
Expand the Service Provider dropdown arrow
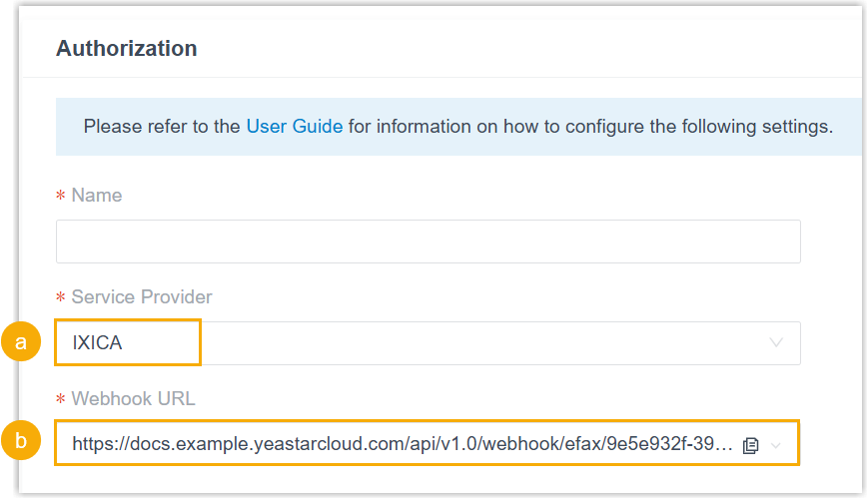pyautogui.click(x=776, y=343)
